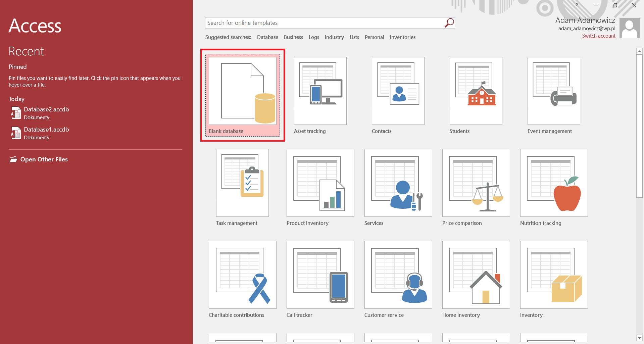The image size is (644, 344).
Task: Choose the Nutrition tracking apple icon
Action: pos(567,195)
